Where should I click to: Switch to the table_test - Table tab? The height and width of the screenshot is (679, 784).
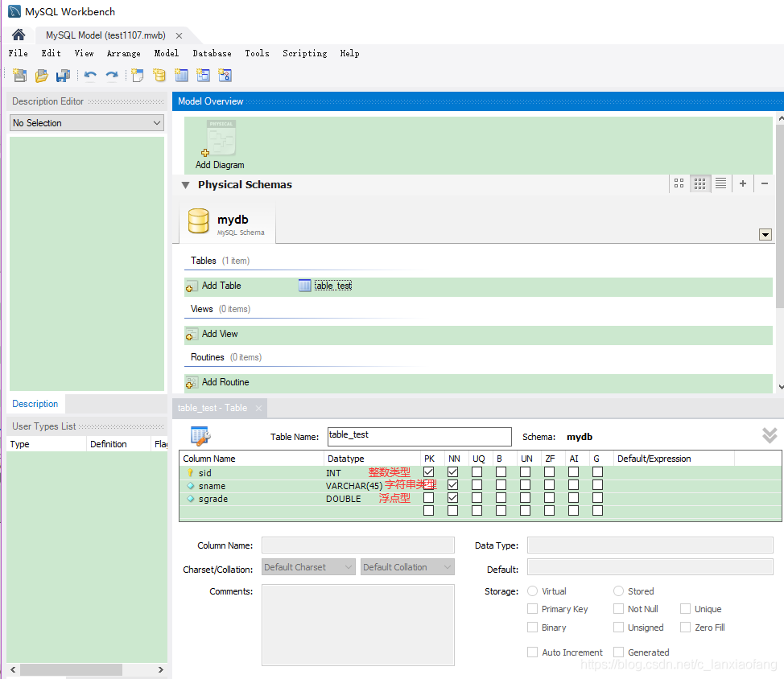213,408
